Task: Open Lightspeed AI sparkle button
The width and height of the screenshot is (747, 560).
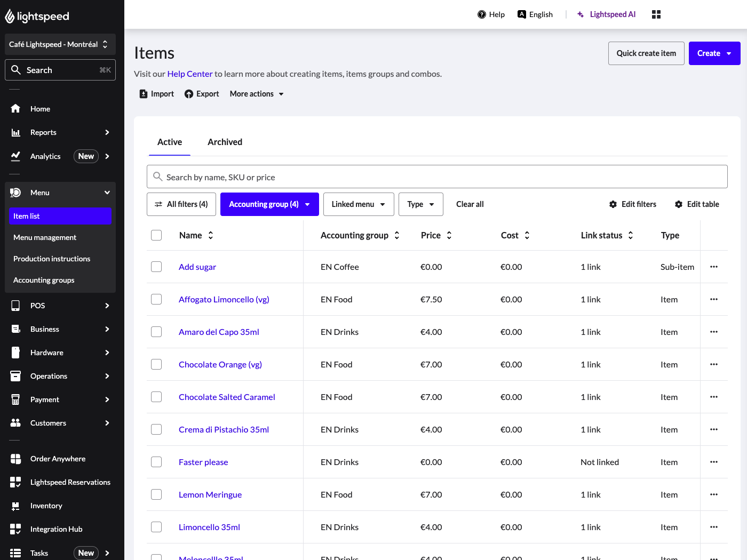Action: 581,14
